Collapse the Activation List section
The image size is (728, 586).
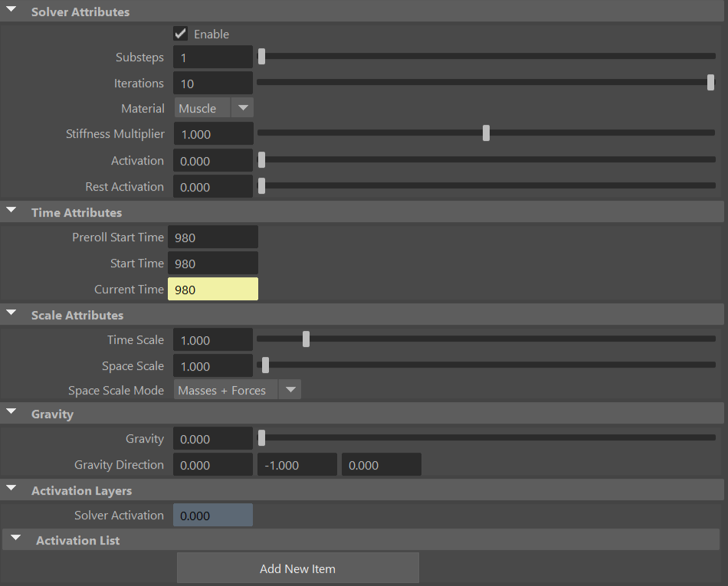pyautogui.click(x=15, y=539)
